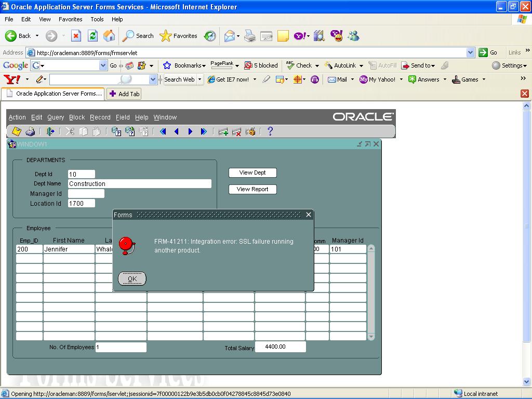Click the Enter Query icon

click(116, 132)
